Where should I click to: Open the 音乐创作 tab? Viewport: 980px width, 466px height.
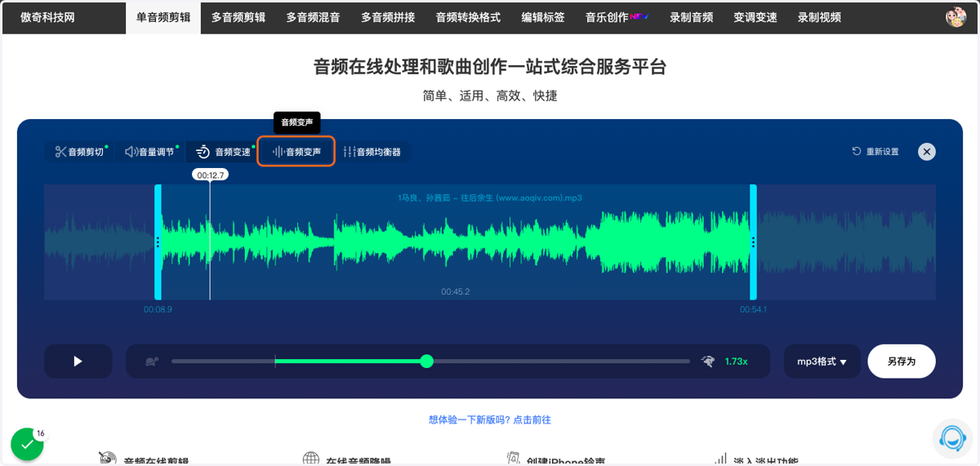(x=617, y=17)
